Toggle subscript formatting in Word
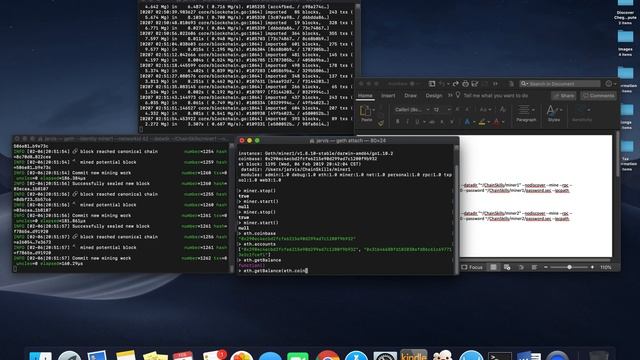Image resolution: width=640 pixels, height=360 pixels. pos(442,122)
